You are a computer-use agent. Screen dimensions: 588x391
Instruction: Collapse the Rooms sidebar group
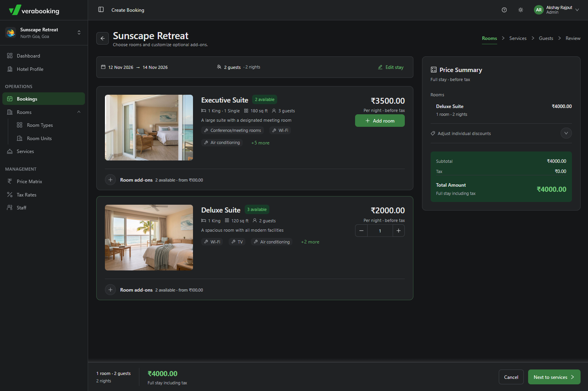[44, 112]
